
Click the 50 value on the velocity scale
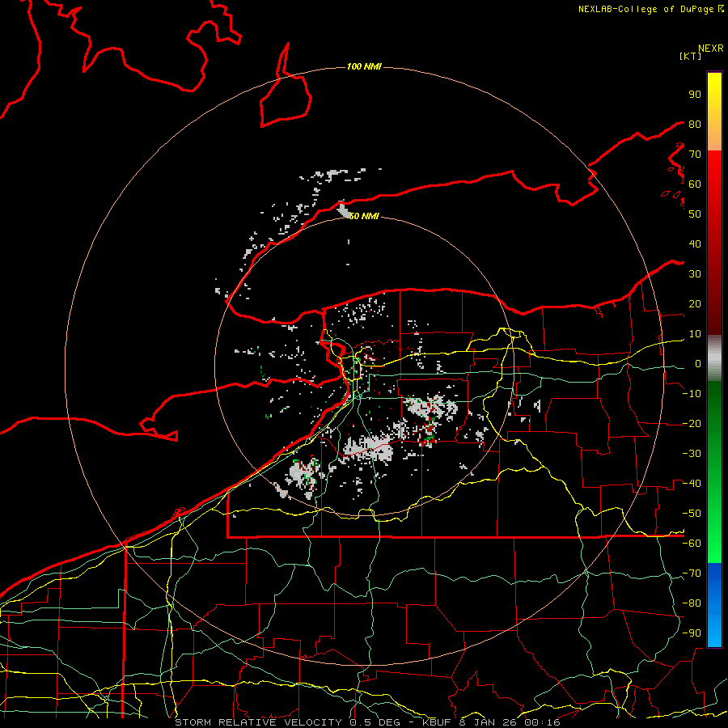[695, 214]
